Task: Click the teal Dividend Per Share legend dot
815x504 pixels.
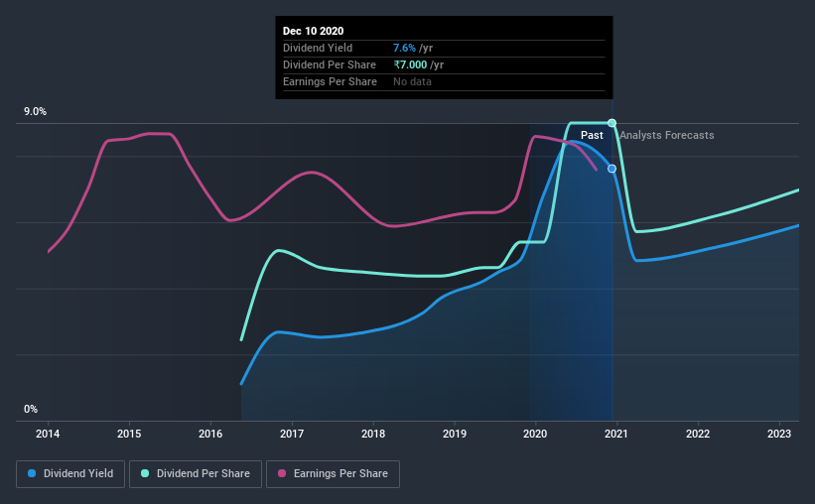Action: 145,473
